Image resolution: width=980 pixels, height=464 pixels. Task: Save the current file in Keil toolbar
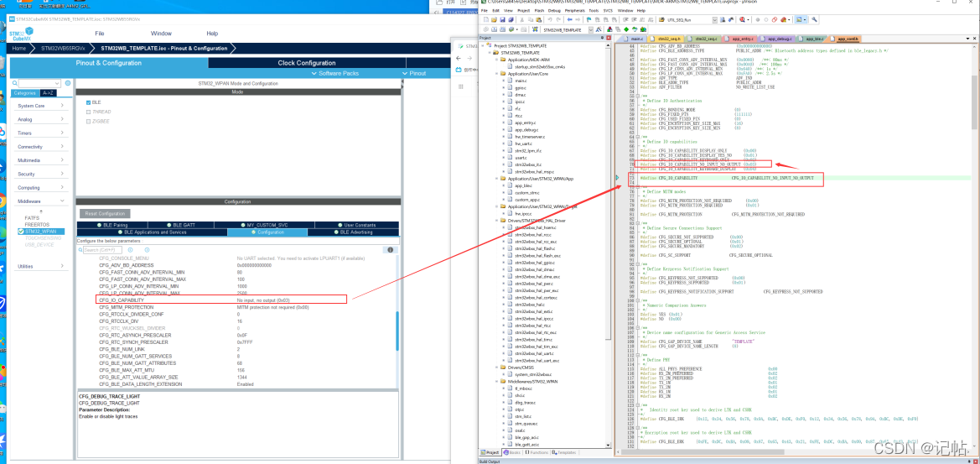pos(502,20)
